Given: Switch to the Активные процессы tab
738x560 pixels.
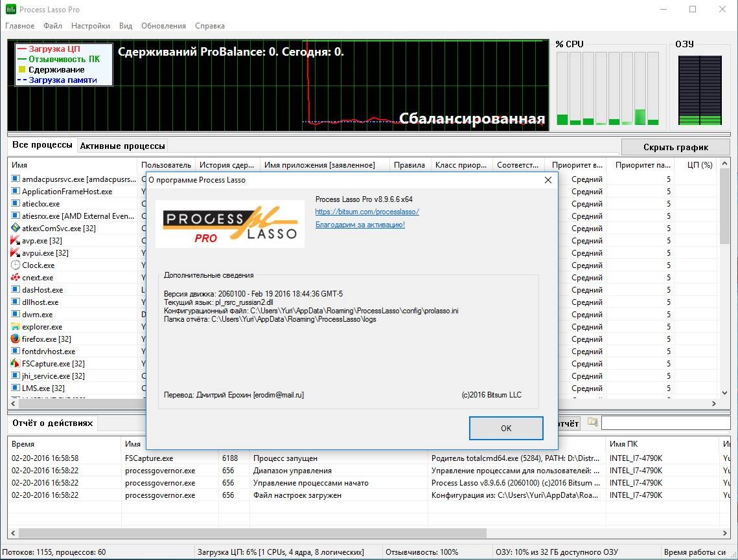Looking at the screenshot, I should (x=122, y=146).
